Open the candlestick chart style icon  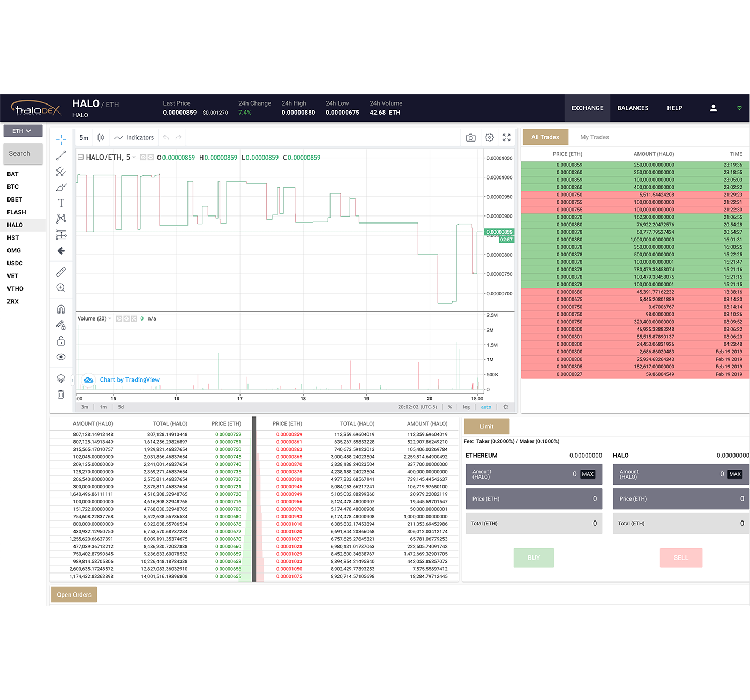point(101,138)
